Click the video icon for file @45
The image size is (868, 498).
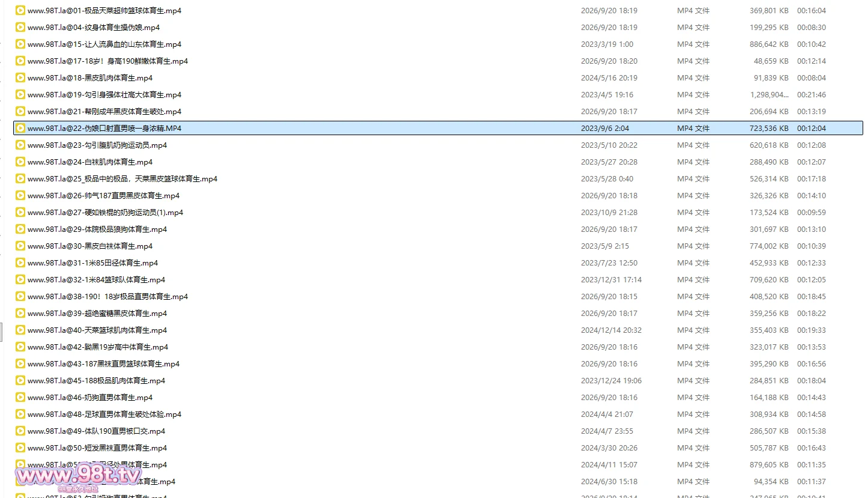click(20, 381)
